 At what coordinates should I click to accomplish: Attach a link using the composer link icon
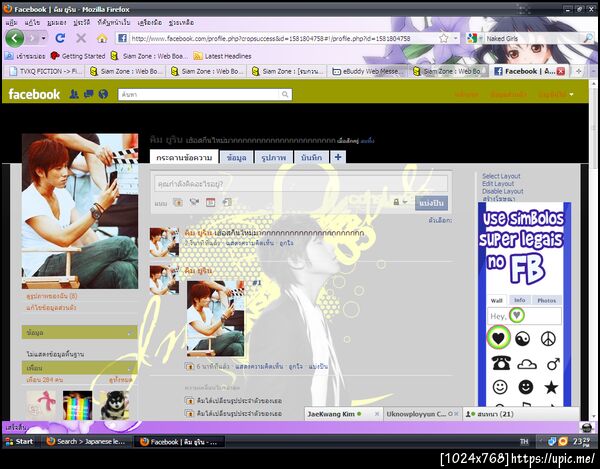pos(227,202)
